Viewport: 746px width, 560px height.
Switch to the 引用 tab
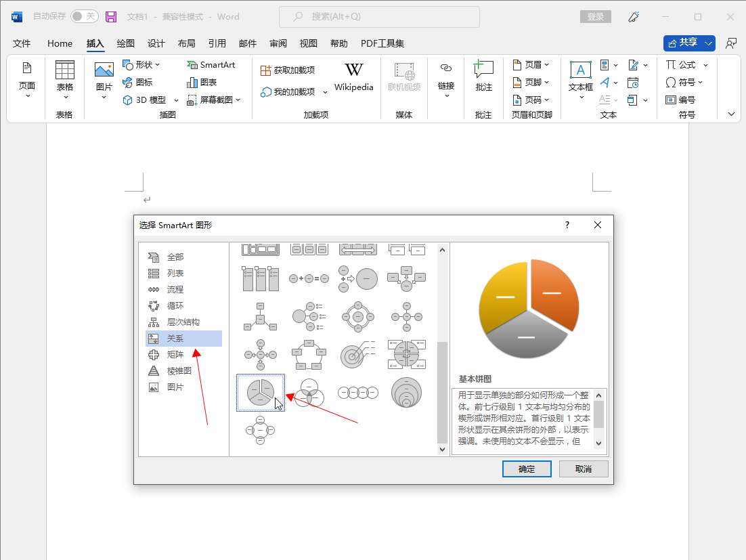coord(217,43)
